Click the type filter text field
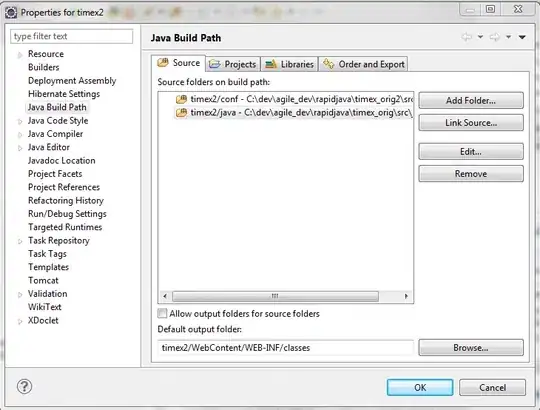 click(72, 36)
